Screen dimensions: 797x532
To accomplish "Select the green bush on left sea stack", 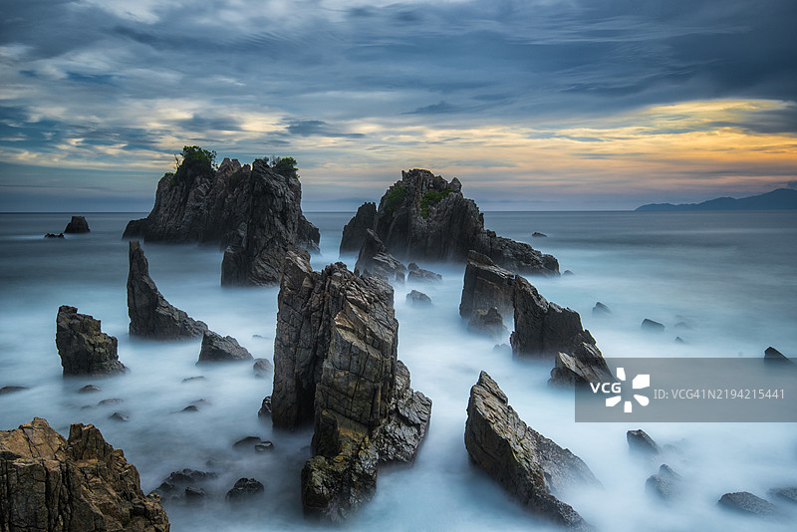I will pyautogui.click(x=195, y=159).
